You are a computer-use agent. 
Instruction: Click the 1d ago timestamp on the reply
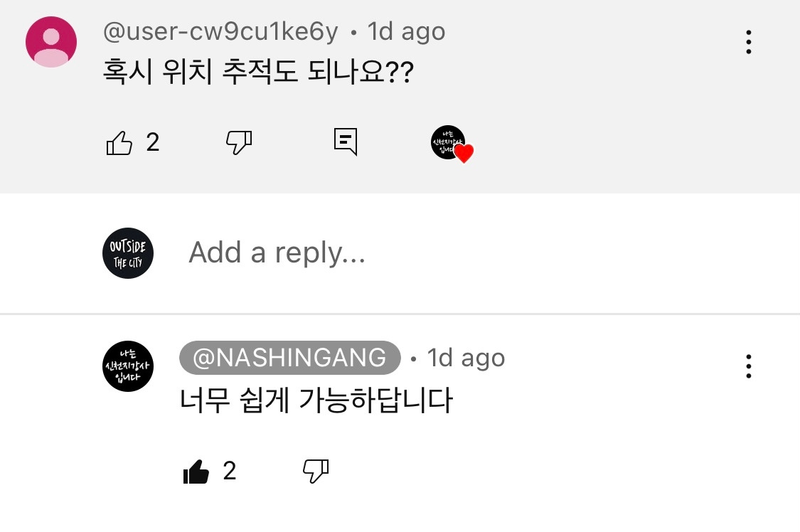click(466, 358)
